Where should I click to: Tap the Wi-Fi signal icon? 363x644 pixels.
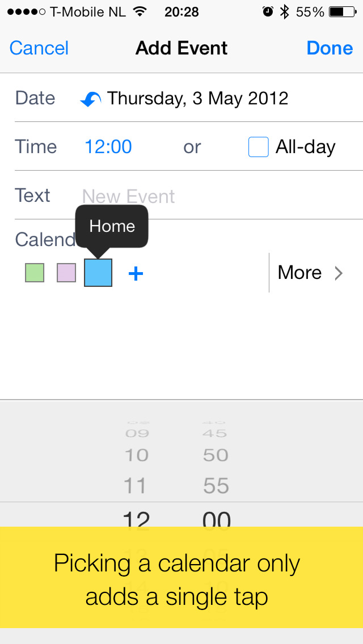coord(138,12)
